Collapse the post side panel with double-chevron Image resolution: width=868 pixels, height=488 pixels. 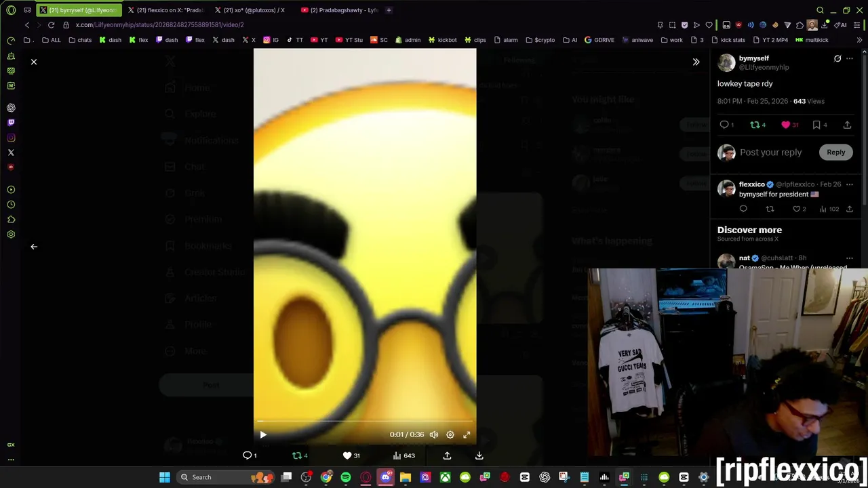click(x=696, y=62)
